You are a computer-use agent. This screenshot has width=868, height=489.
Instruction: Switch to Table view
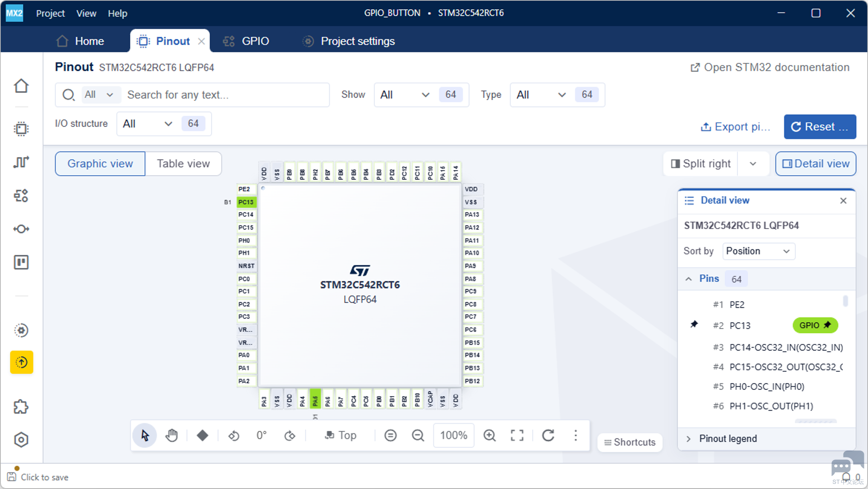[183, 164]
